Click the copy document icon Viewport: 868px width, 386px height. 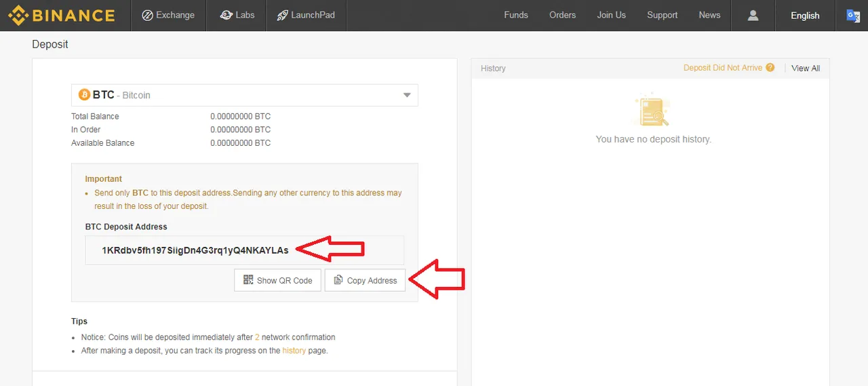(x=338, y=280)
